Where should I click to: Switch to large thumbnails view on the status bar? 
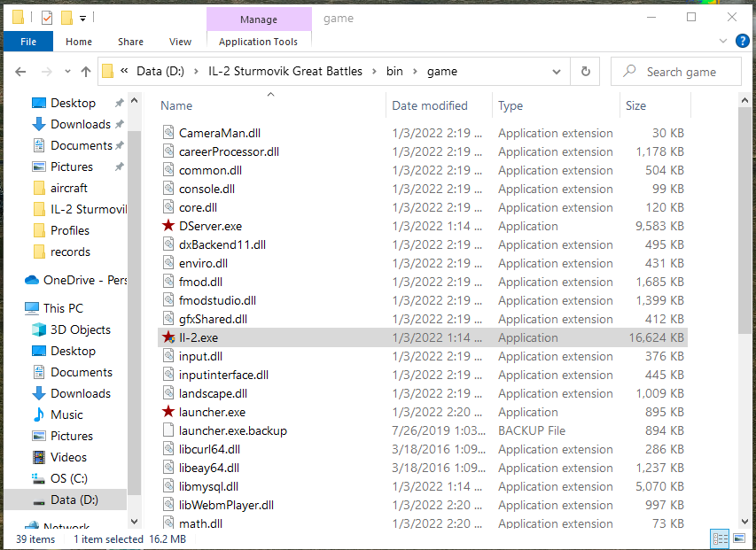coord(739,538)
